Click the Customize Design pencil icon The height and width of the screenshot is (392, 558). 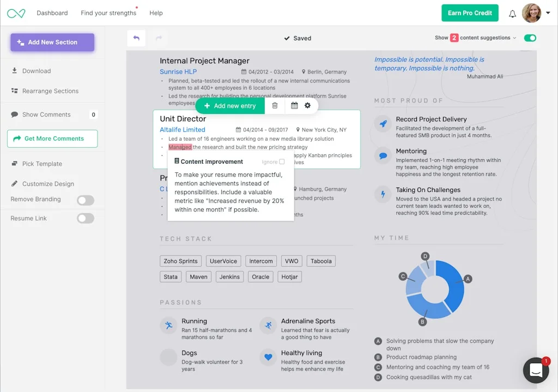click(x=14, y=184)
